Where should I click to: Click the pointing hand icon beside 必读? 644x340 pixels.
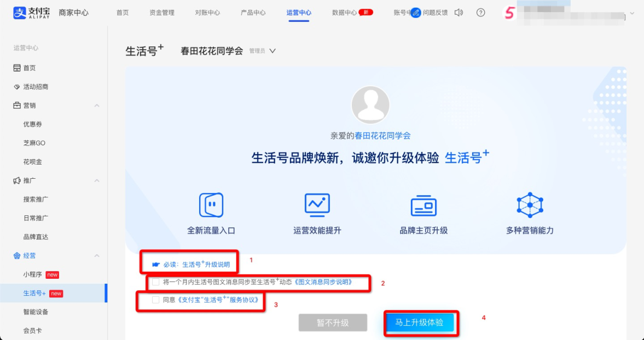point(155,265)
